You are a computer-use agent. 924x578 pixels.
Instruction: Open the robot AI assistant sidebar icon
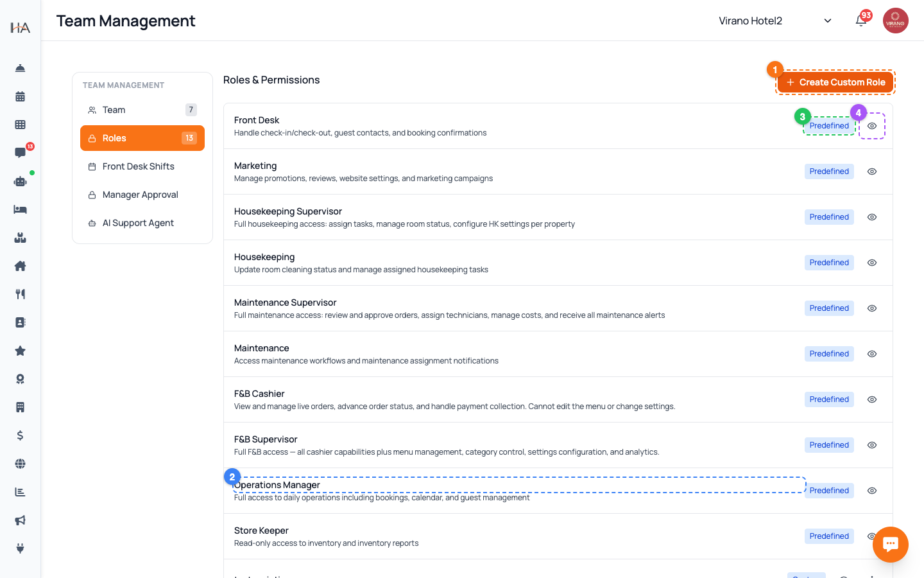[20, 181]
